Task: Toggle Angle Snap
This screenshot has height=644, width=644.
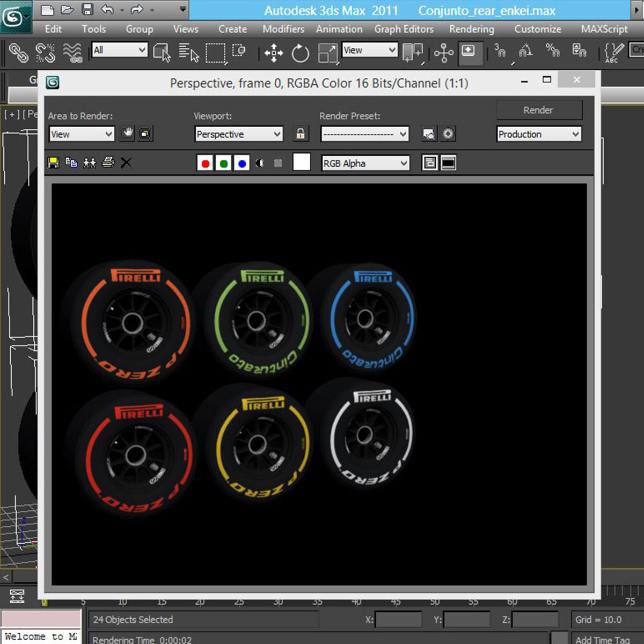Action: tap(525, 52)
